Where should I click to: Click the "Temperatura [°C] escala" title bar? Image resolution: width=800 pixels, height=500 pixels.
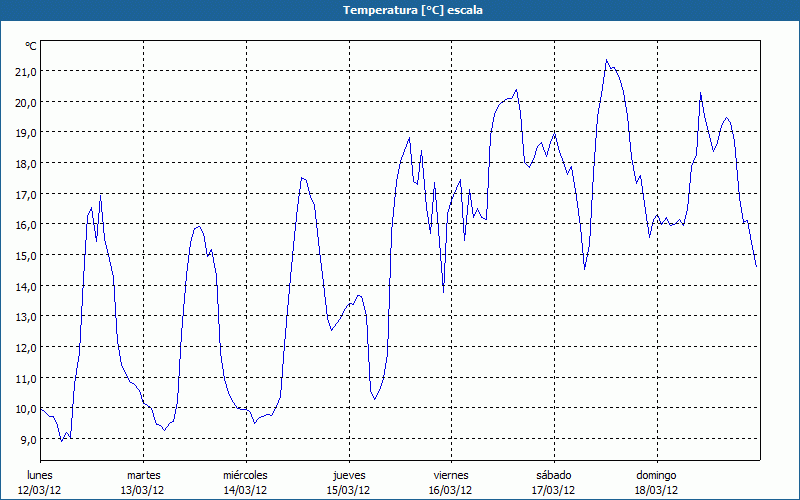pos(400,10)
